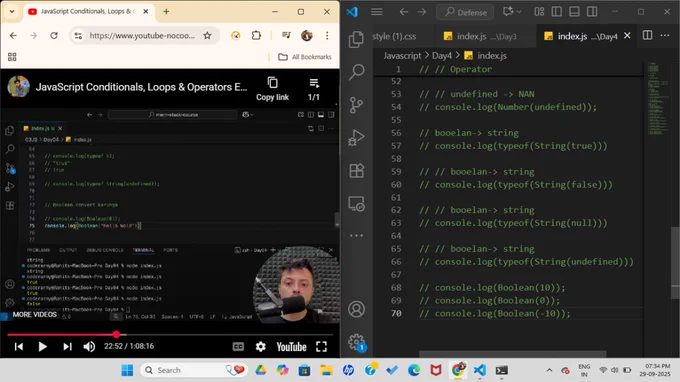Bookmark this page with star icon
Image resolution: width=680 pixels, height=382 pixels.
click(x=207, y=36)
